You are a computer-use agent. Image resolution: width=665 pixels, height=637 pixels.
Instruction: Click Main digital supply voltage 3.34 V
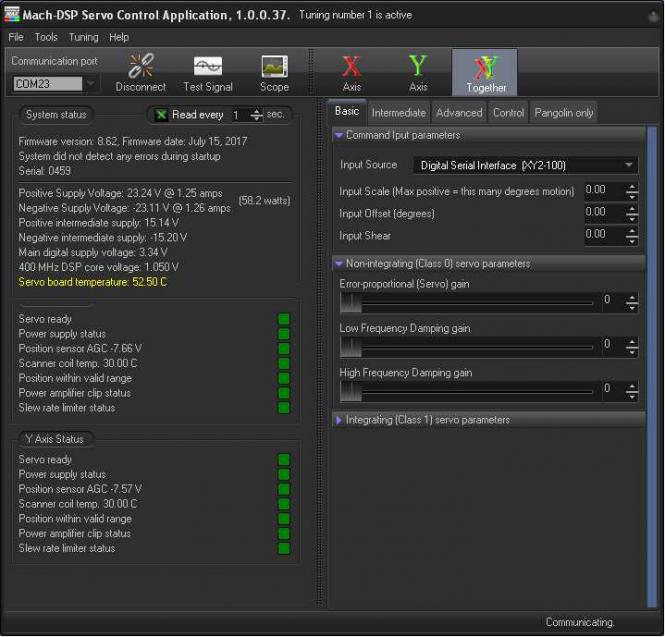click(93, 252)
